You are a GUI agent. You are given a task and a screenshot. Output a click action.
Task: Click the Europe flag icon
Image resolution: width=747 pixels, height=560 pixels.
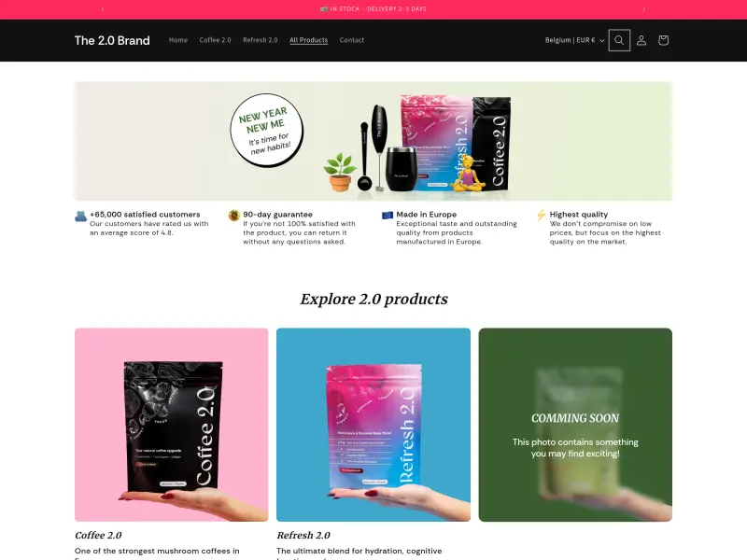point(388,216)
